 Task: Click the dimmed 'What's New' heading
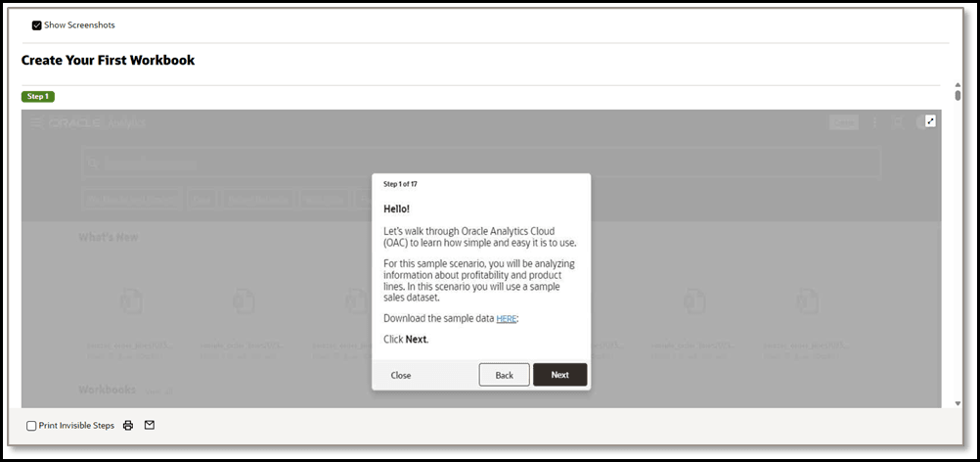tap(109, 238)
